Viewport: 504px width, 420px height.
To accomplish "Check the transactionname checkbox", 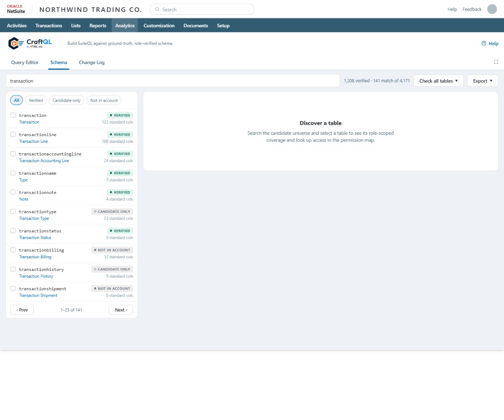I will (13, 173).
